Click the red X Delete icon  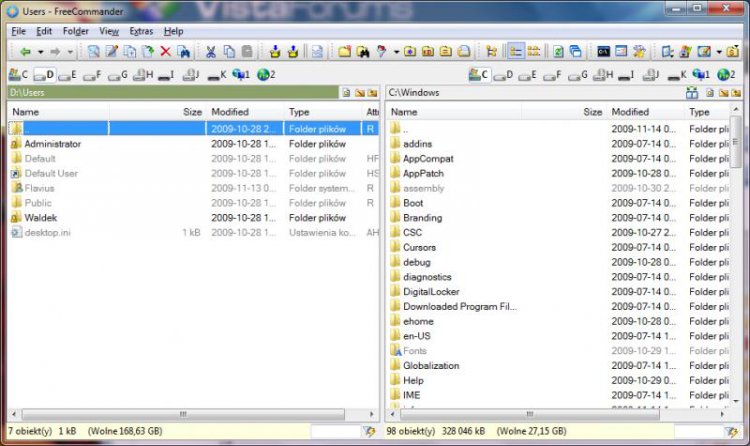[165, 51]
